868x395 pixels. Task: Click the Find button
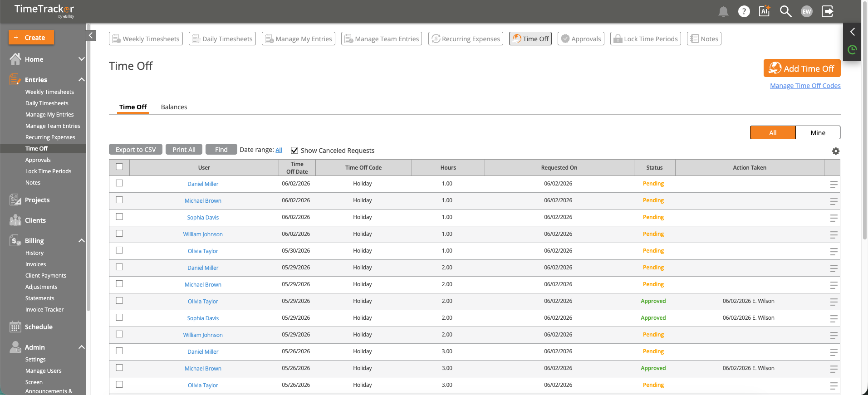pos(221,150)
